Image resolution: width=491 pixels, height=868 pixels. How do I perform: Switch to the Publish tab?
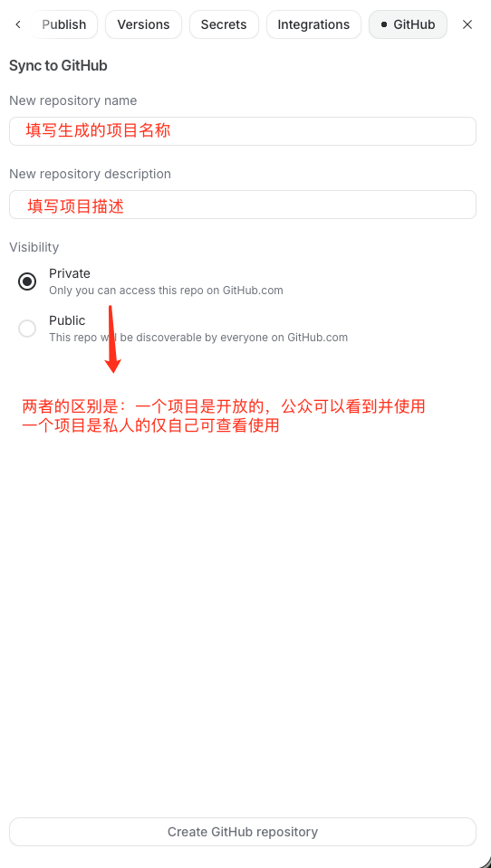coord(63,25)
